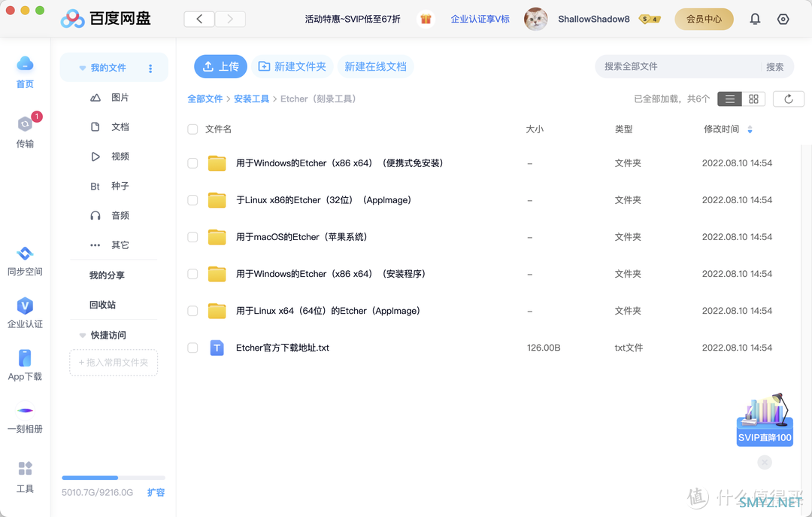
Task: Go back with the left arrow button
Action: (199, 19)
